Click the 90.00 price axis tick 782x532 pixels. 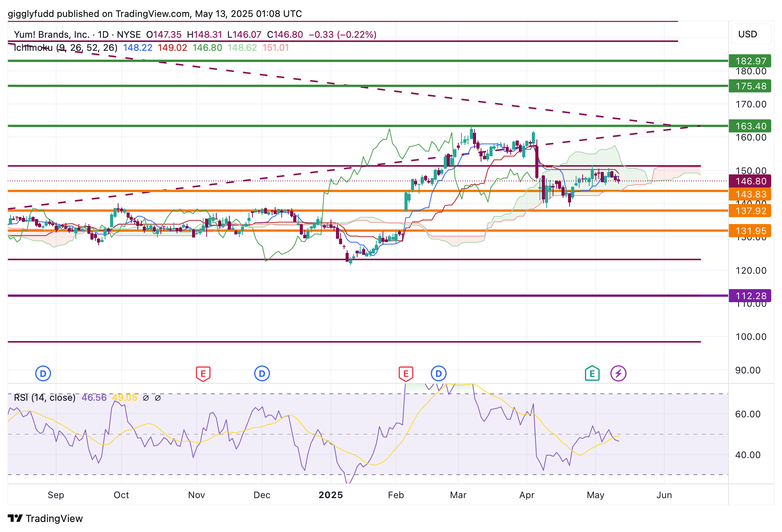(x=748, y=370)
